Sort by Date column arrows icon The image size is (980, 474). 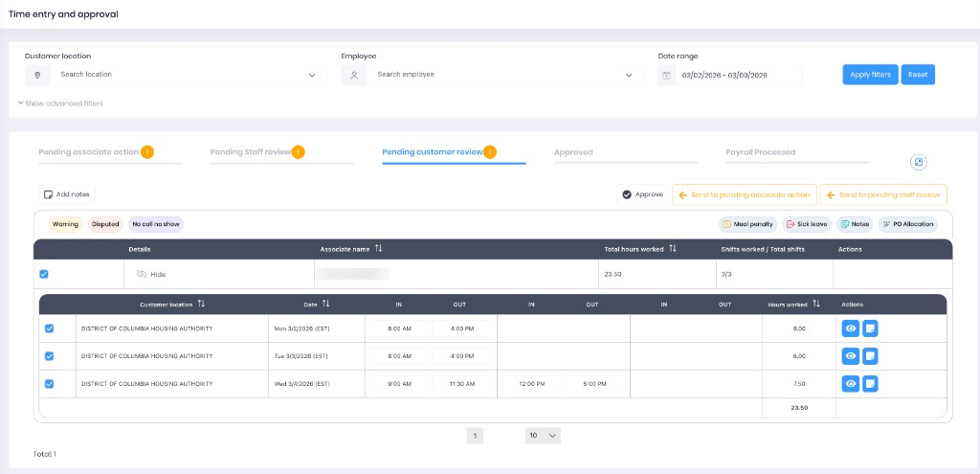click(325, 304)
